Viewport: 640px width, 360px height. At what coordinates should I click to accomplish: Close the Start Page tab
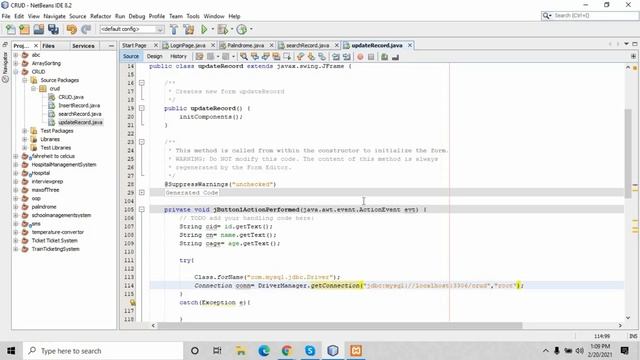(x=156, y=45)
